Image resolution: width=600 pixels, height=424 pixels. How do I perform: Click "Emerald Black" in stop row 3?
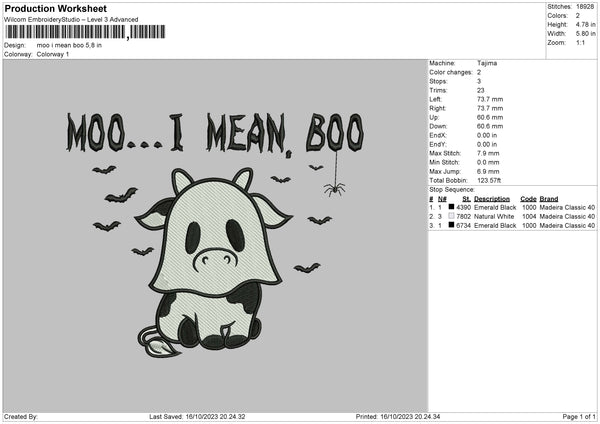coord(495,226)
